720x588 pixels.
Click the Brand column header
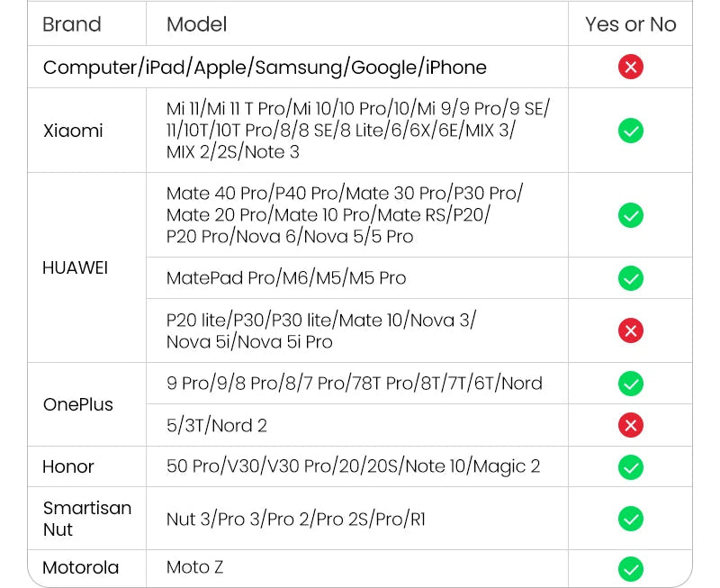pos(72,24)
